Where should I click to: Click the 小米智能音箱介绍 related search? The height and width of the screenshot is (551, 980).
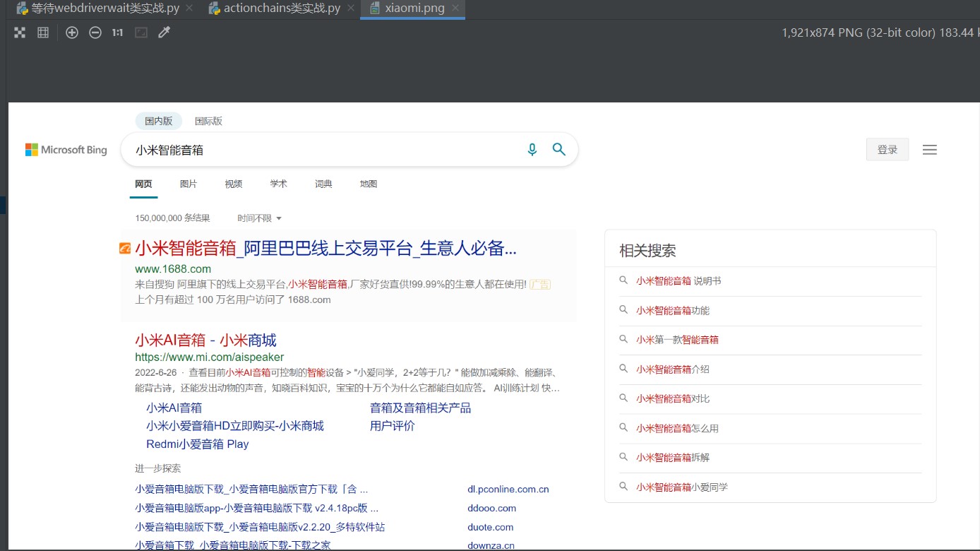[x=673, y=369]
